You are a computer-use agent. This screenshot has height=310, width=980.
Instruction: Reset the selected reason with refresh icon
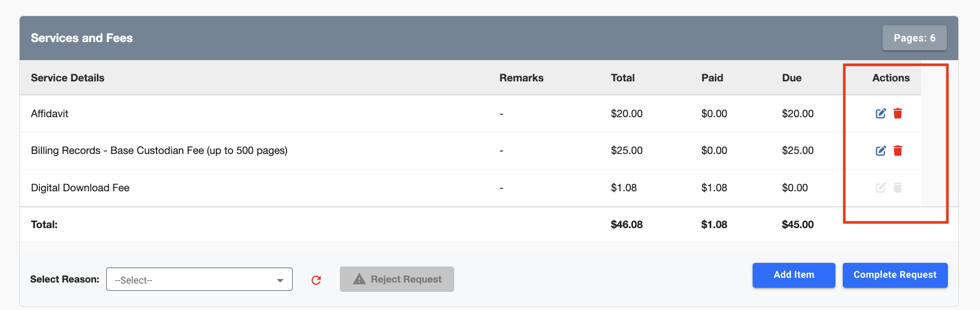316,280
